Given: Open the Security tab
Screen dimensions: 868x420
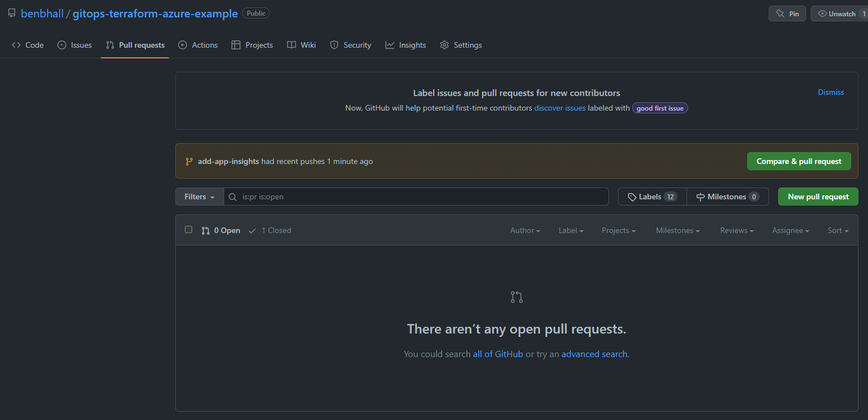Looking at the screenshot, I should [351, 45].
